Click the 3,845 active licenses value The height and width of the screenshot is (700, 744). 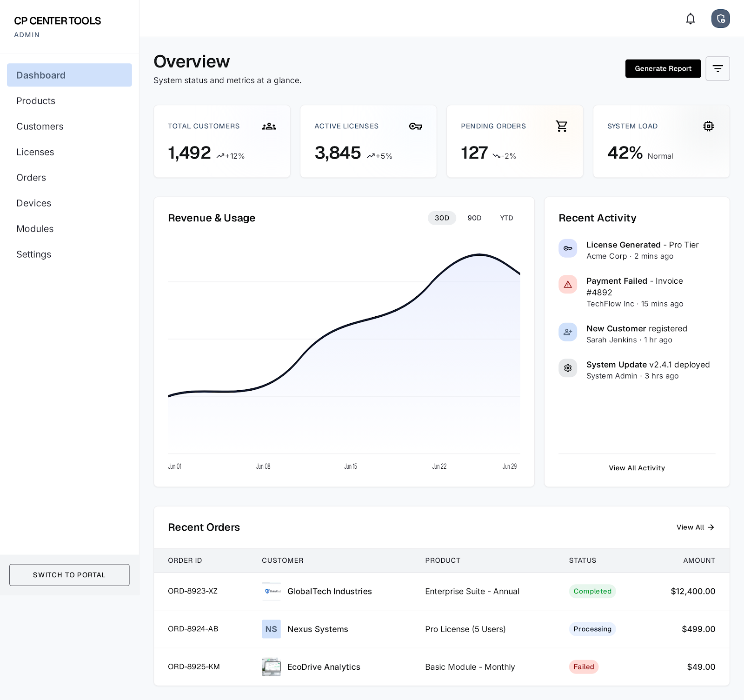[x=338, y=153]
